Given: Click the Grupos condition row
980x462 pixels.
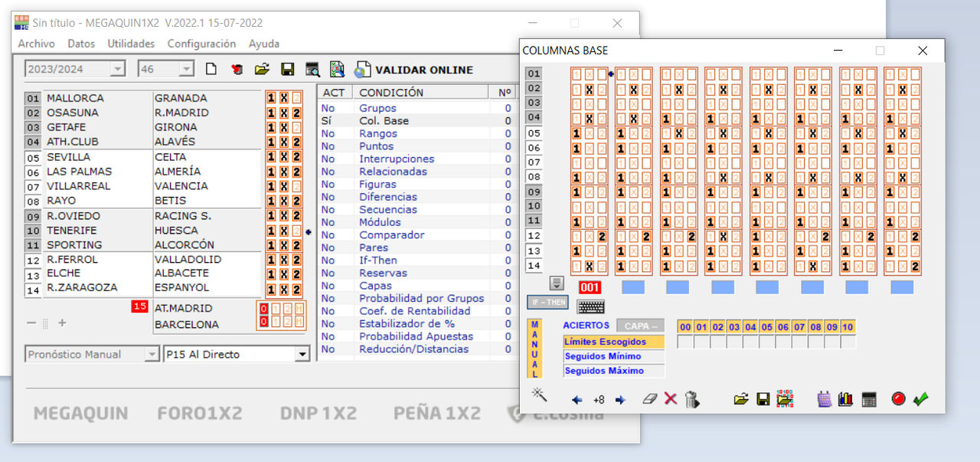Looking at the screenshot, I should [416, 108].
